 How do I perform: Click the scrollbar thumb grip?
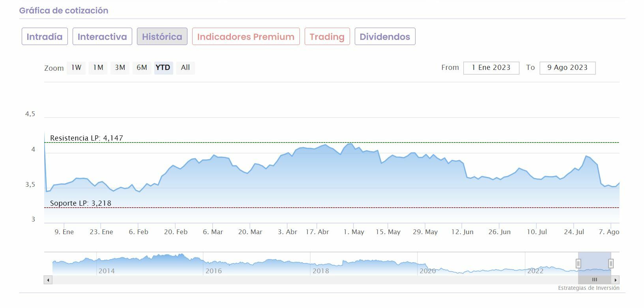pyautogui.click(x=594, y=280)
